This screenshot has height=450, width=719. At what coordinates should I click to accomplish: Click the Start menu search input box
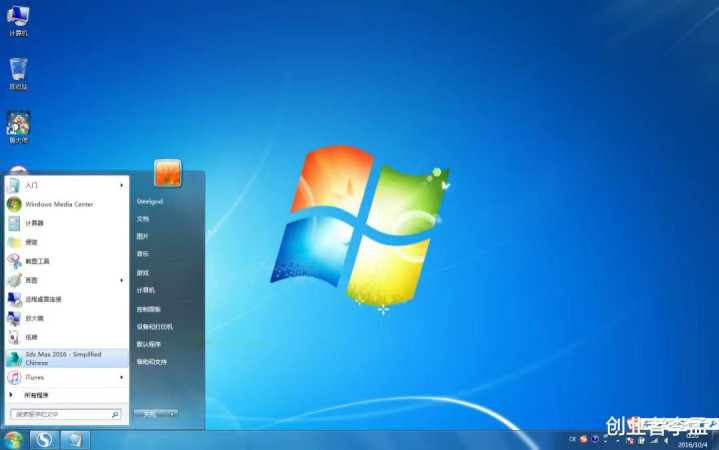66,414
